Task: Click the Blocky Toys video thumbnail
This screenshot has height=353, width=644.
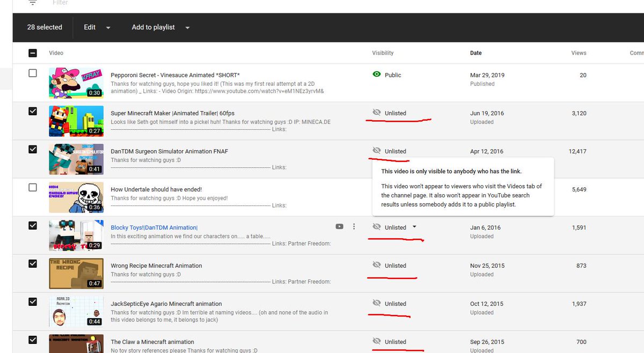Action: 76,235
